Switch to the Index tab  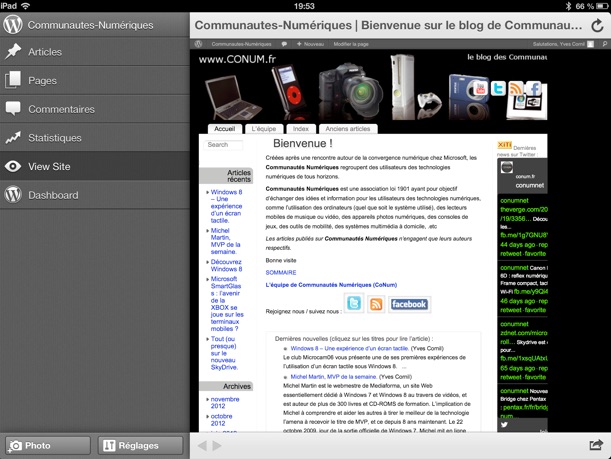[x=301, y=129]
